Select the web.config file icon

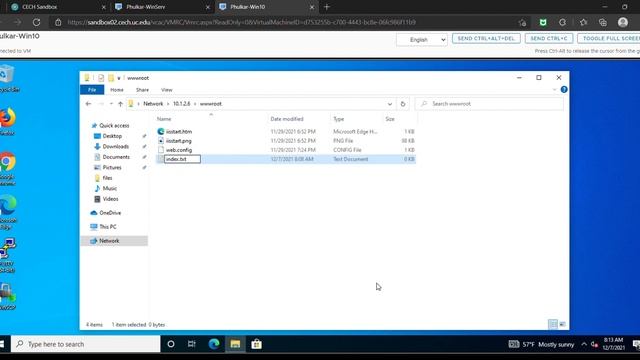click(x=161, y=150)
